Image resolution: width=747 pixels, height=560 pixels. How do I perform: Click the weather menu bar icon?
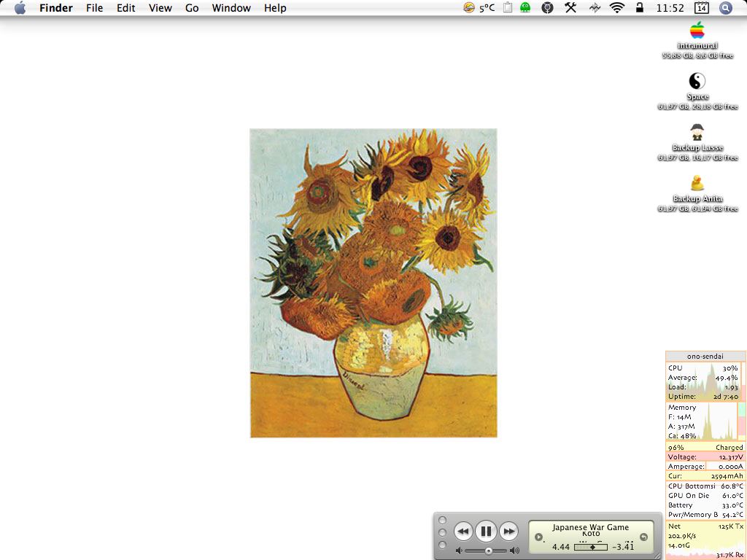469,7
